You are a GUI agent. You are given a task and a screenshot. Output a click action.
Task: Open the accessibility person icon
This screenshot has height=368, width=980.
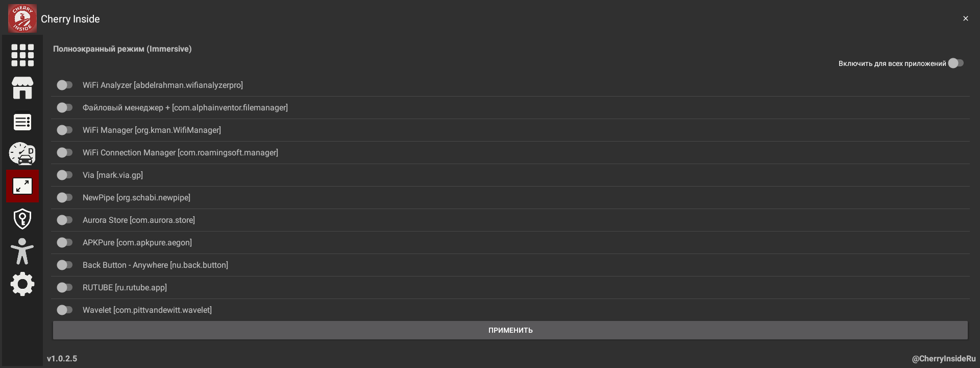click(22, 251)
